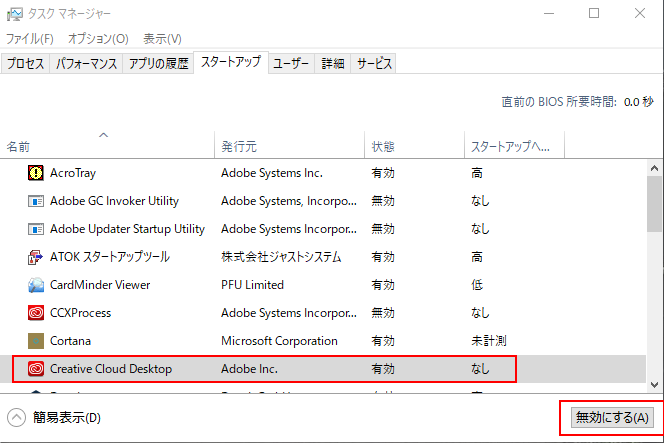664x443 pixels.
Task: Click the vertical scrollbar down arrow
Action: point(655,384)
